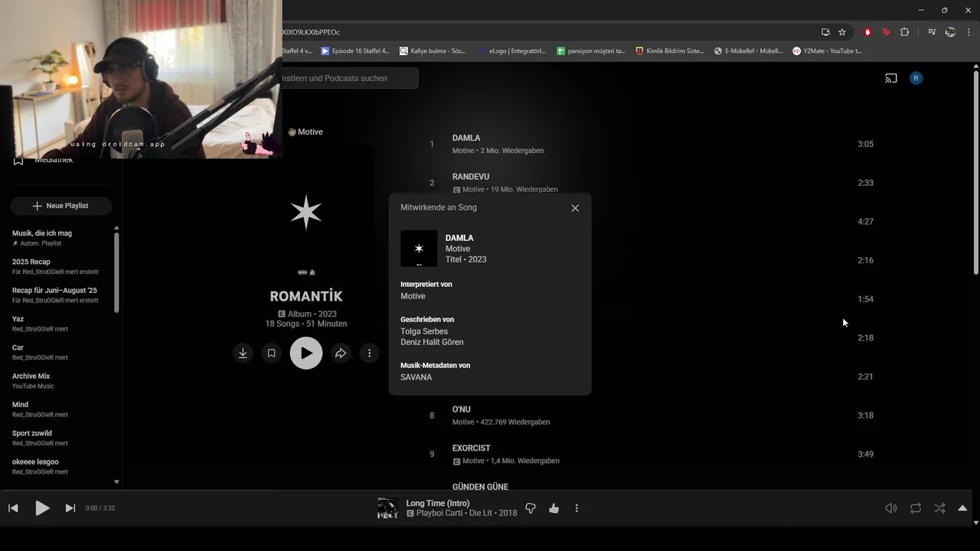Viewport: 980px width, 551px height.
Task: Click the browser address bar URL
Action: [x=311, y=32]
